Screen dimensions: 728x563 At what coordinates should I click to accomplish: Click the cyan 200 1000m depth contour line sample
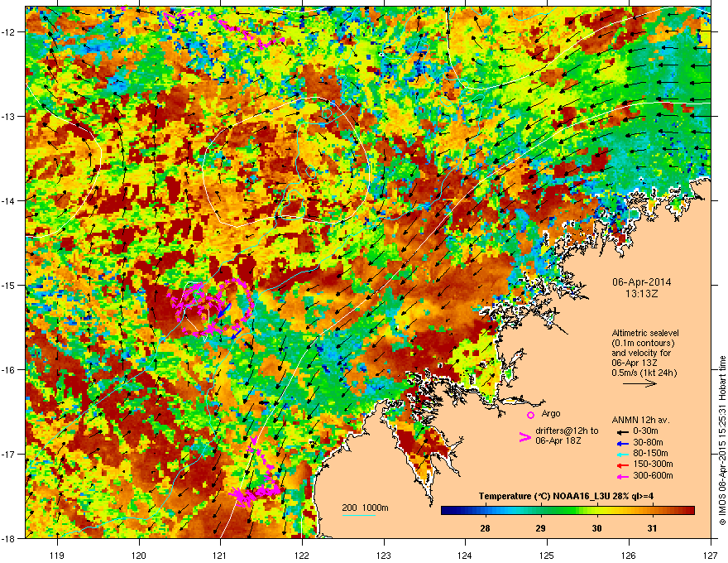[x=359, y=516]
